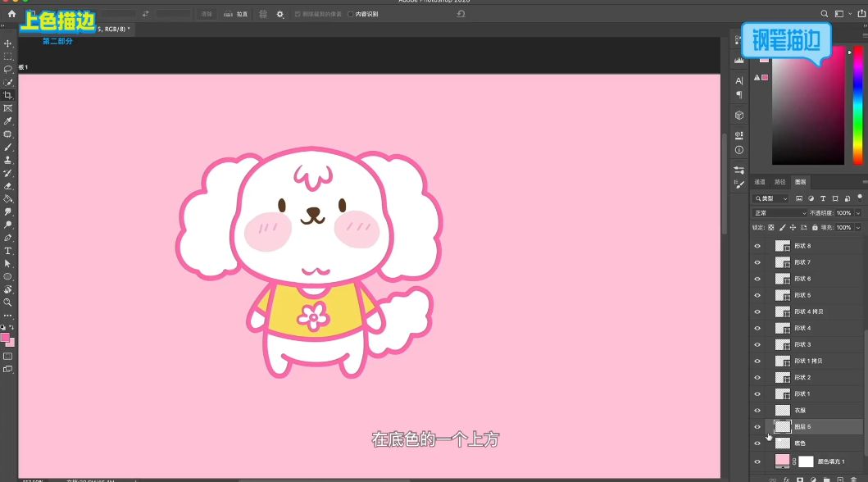Click the 颜色填充 1 pink fill swatch
Image resolution: width=868 pixels, height=482 pixels.
[782, 461]
